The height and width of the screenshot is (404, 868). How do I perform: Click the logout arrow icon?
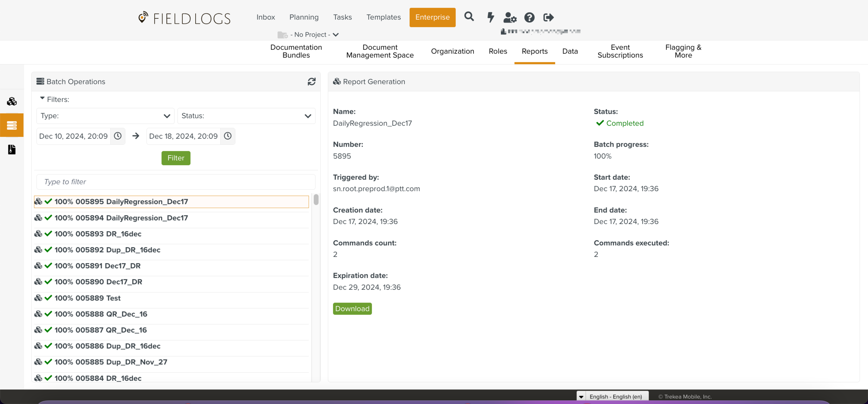coord(548,17)
